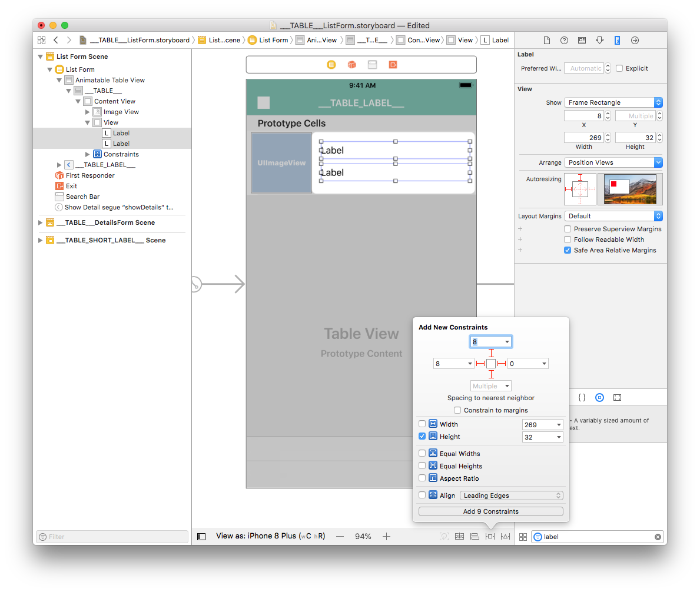
Task: Expand the __TABLE_SHORT_LABEL__ Scene
Action: click(x=40, y=241)
